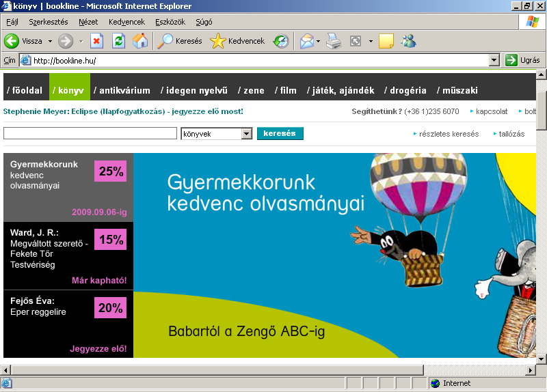Click the status bar page icon
Screen dimensions: 547x392
click(x=7, y=383)
